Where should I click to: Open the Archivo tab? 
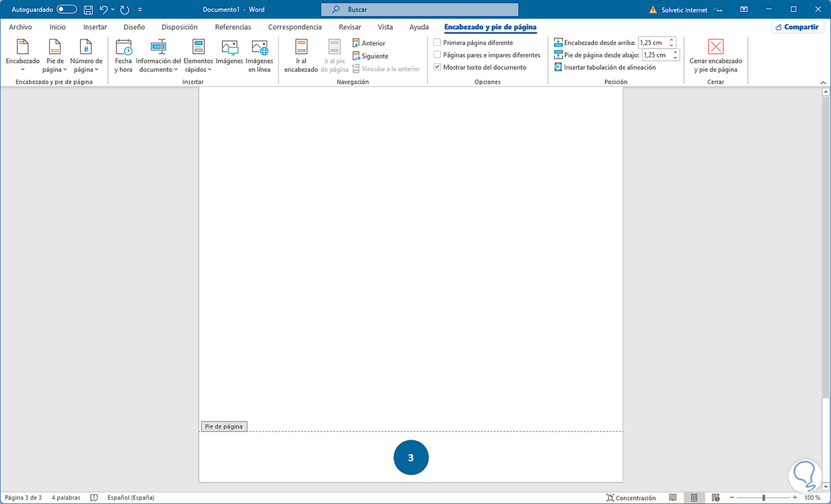click(x=21, y=27)
